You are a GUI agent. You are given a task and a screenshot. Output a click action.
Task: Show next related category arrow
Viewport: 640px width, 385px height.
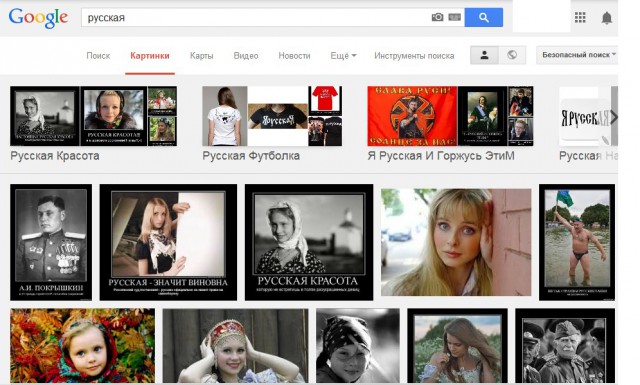(x=613, y=117)
